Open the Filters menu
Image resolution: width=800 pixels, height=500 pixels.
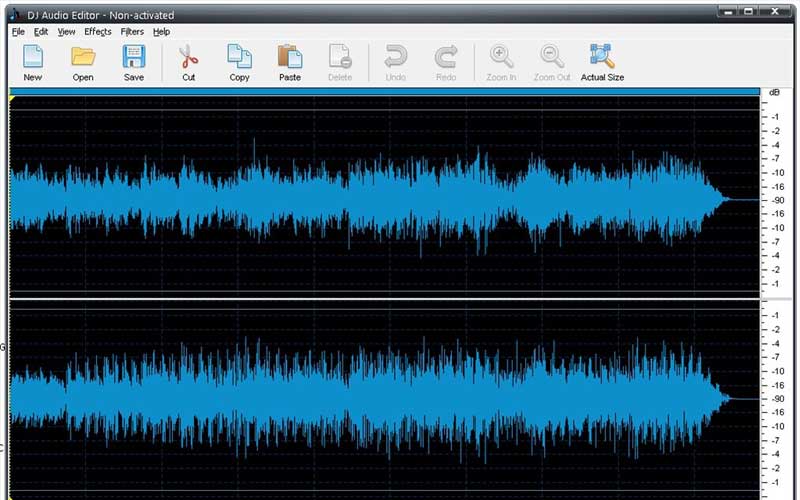tap(132, 32)
